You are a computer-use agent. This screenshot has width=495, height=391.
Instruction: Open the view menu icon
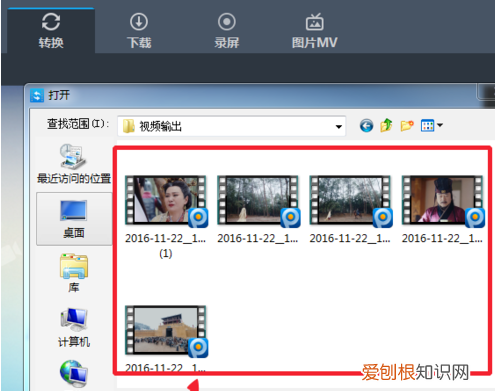coord(427,125)
